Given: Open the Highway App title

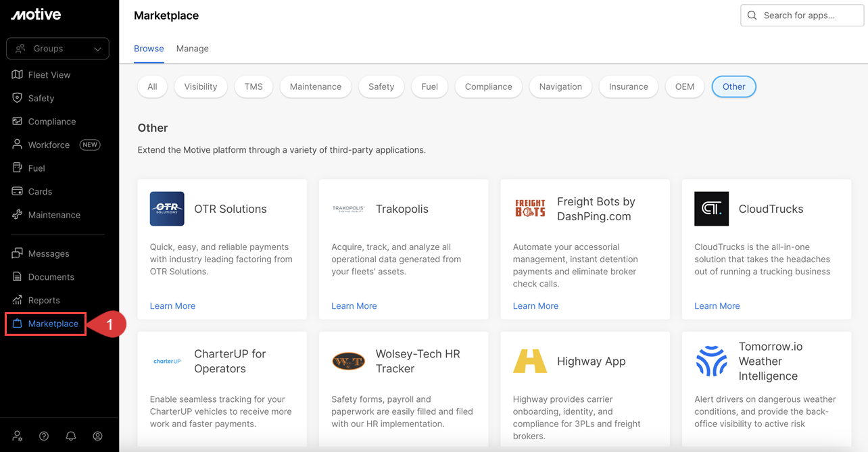Looking at the screenshot, I should (592, 361).
